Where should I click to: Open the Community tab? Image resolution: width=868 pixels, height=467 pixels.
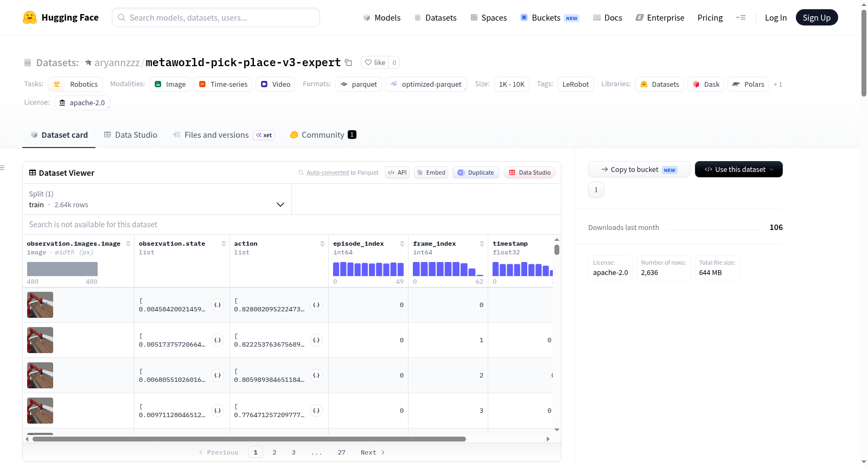(x=323, y=135)
